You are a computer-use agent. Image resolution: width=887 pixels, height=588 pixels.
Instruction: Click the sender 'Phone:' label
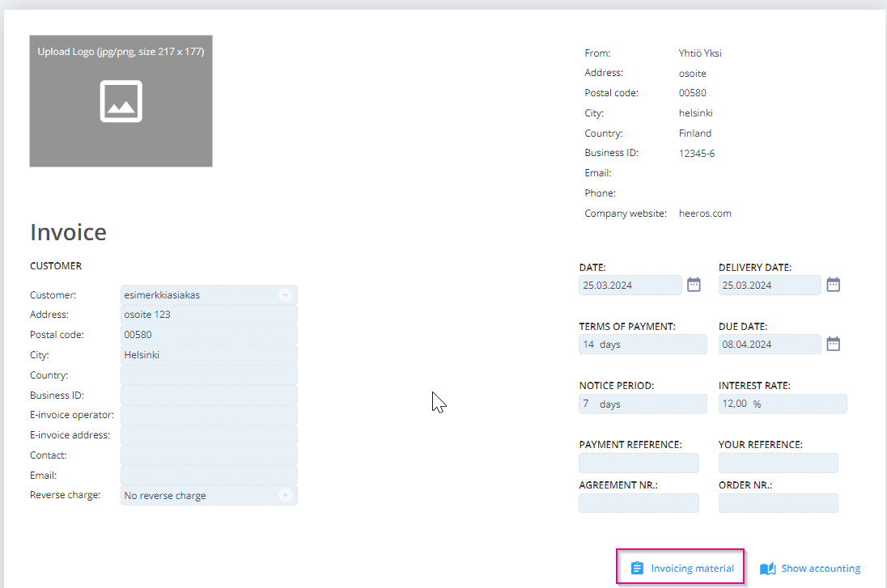click(601, 193)
